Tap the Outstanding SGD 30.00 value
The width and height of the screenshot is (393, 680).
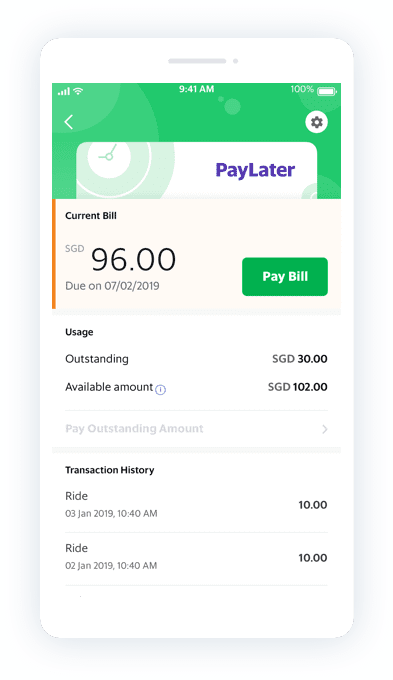[299, 359]
